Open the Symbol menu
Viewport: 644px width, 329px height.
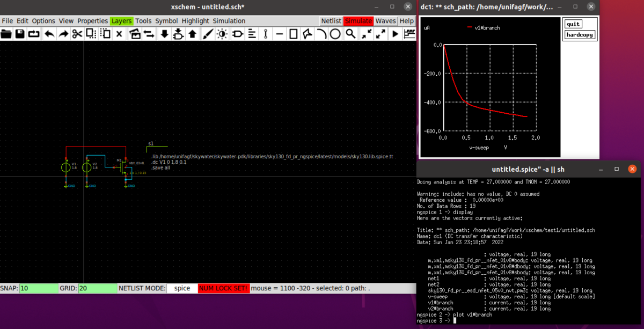pyautogui.click(x=166, y=21)
